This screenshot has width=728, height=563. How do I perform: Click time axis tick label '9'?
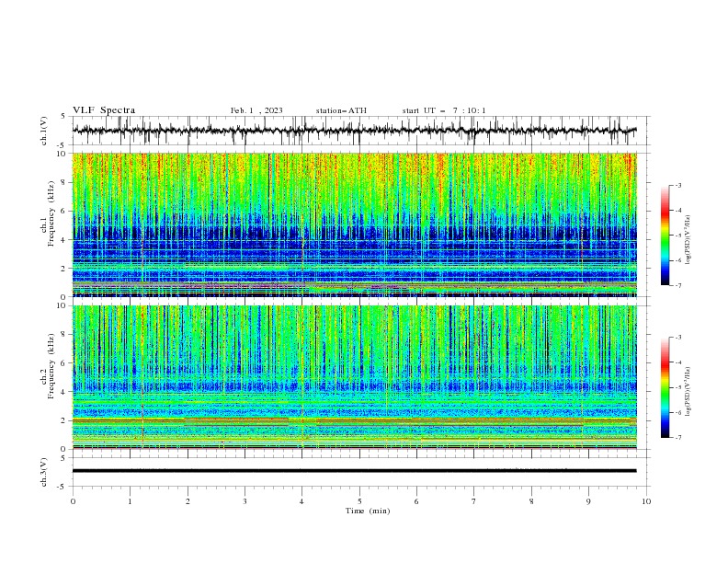(589, 501)
